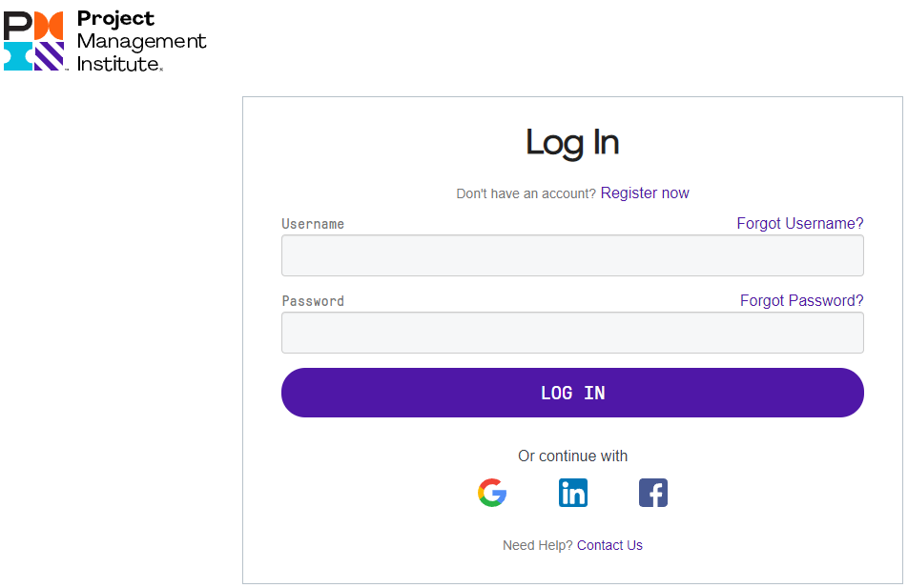Click the Project Management Institute wordmark
Viewport: 908px width, 588px height.
tap(141, 41)
